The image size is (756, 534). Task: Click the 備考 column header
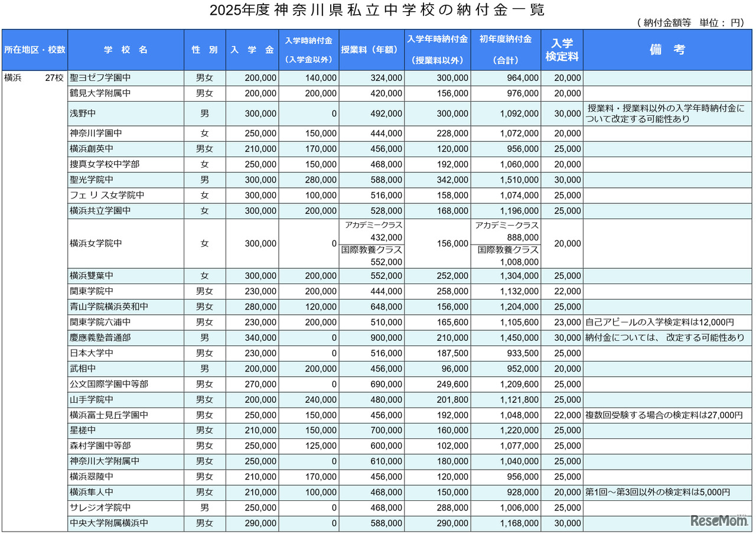pyautogui.click(x=667, y=50)
